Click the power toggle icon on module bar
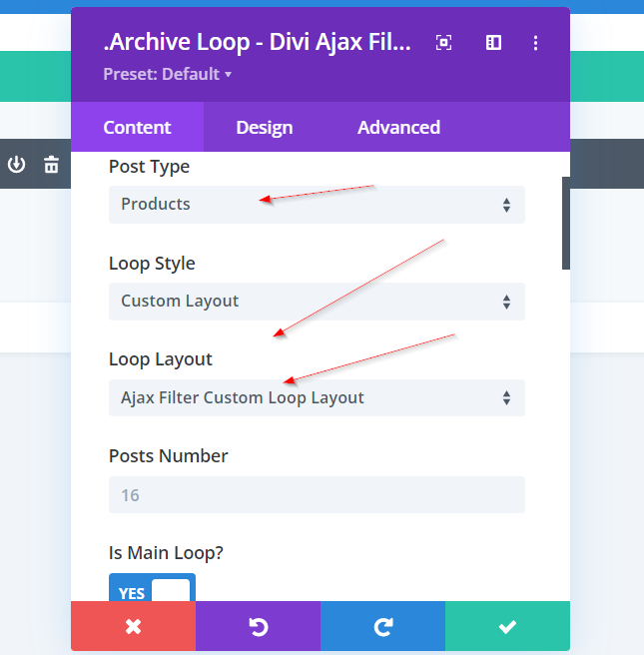Image resolution: width=644 pixels, height=655 pixels. tap(17, 165)
